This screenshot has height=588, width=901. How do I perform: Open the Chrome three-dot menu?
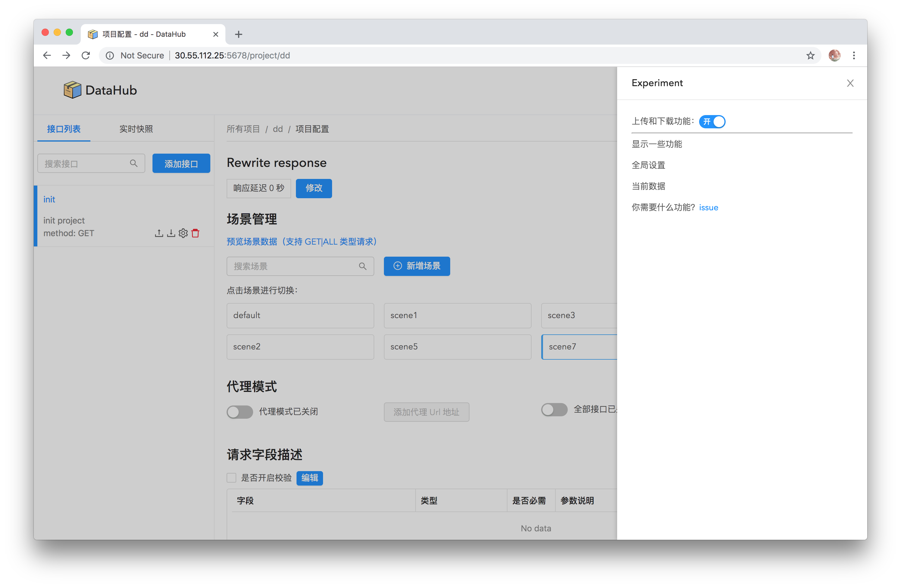pos(854,56)
